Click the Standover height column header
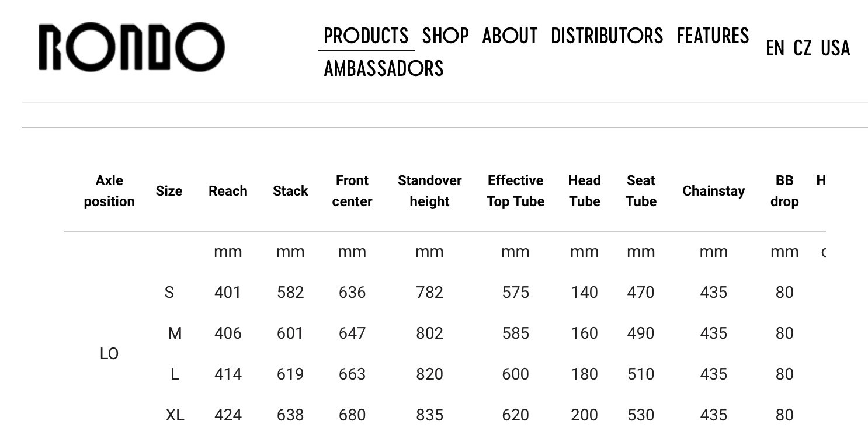Image resolution: width=868 pixels, height=438 pixels. click(429, 191)
